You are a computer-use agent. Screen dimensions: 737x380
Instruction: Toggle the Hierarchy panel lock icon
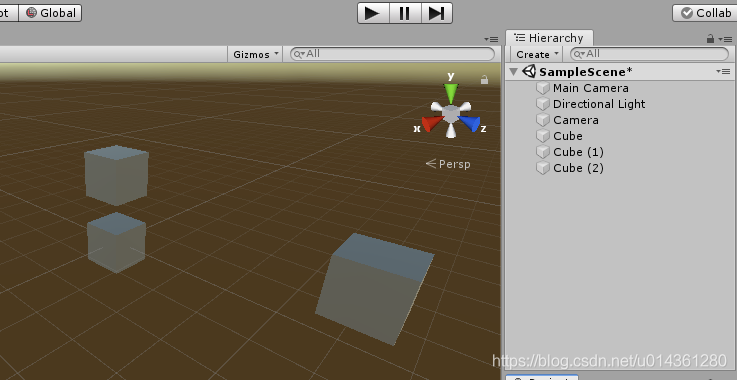point(710,39)
